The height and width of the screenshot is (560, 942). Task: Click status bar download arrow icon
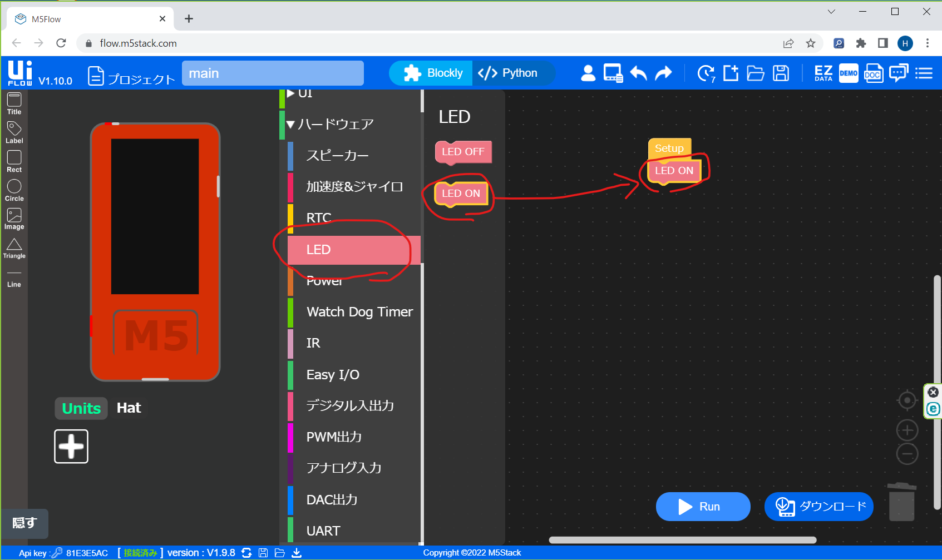tap(297, 553)
